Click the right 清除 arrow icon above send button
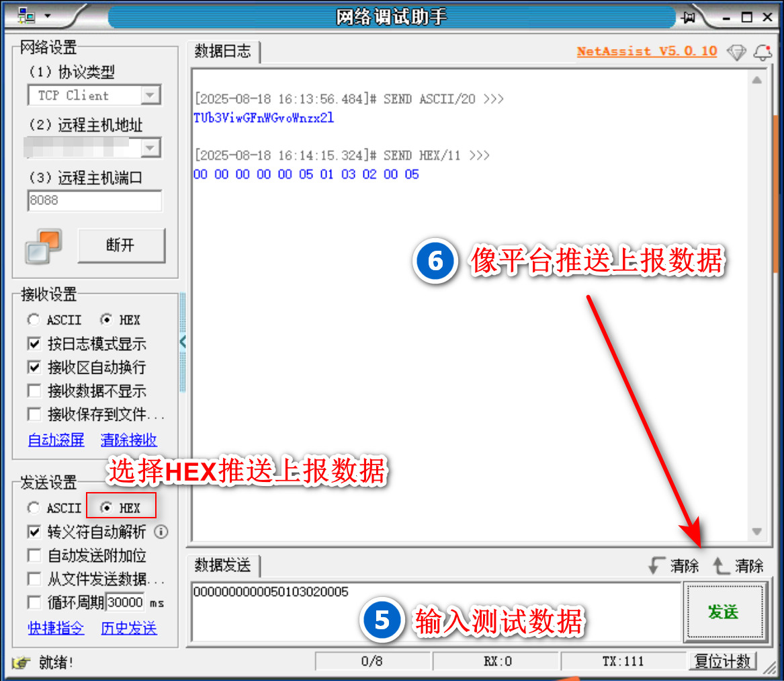This screenshot has width=784, height=681. click(x=722, y=566)
